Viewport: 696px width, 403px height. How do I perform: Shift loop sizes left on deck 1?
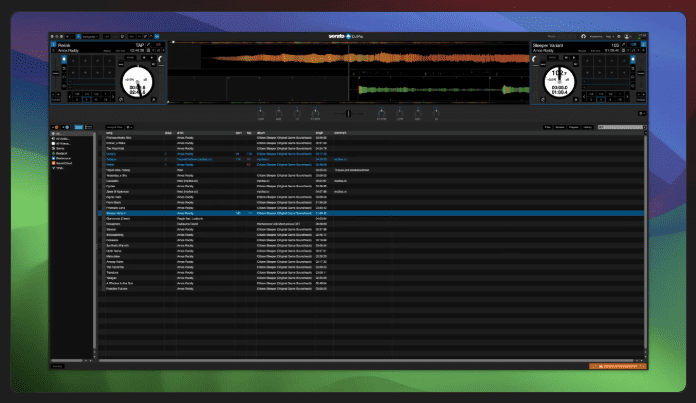click(x=70, y=96)
